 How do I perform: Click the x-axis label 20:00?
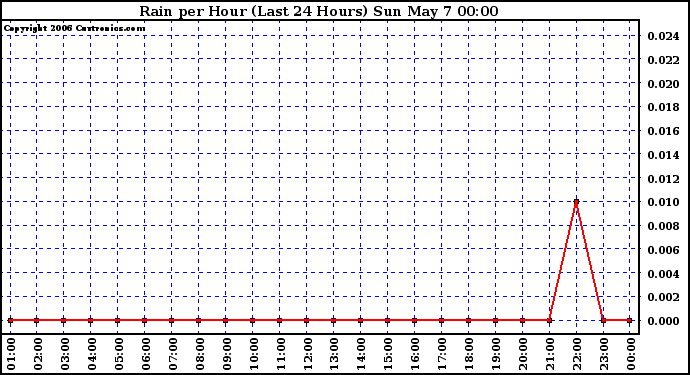(x=523, y=354)
